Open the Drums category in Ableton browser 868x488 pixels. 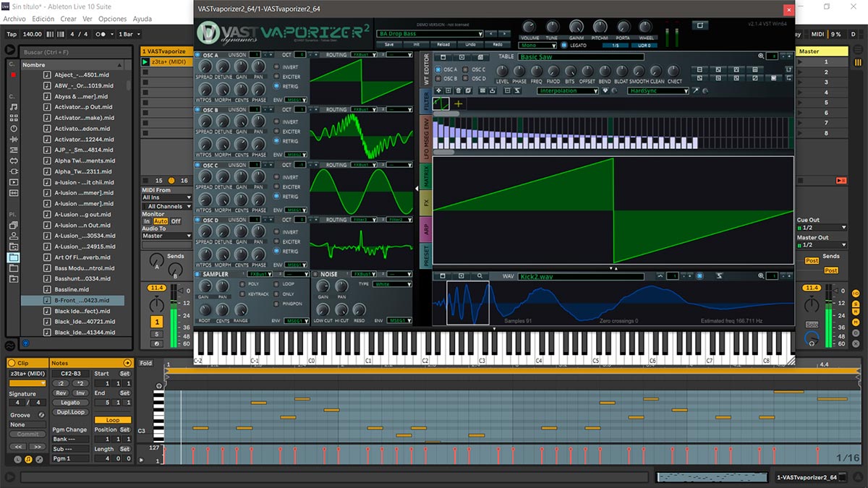pyautogui.click(x=14, y=117)
